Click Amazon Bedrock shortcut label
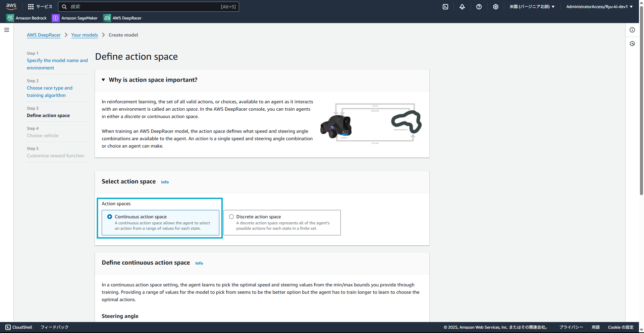Viewport: 644px width, 333px height. click(x=31, y=18)
